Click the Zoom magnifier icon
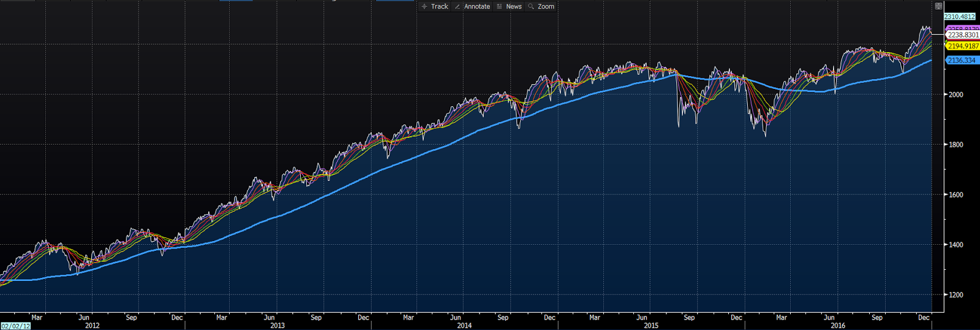Viewport: 980px width, 330px height. pyautogui.click(x=531, y=6)
